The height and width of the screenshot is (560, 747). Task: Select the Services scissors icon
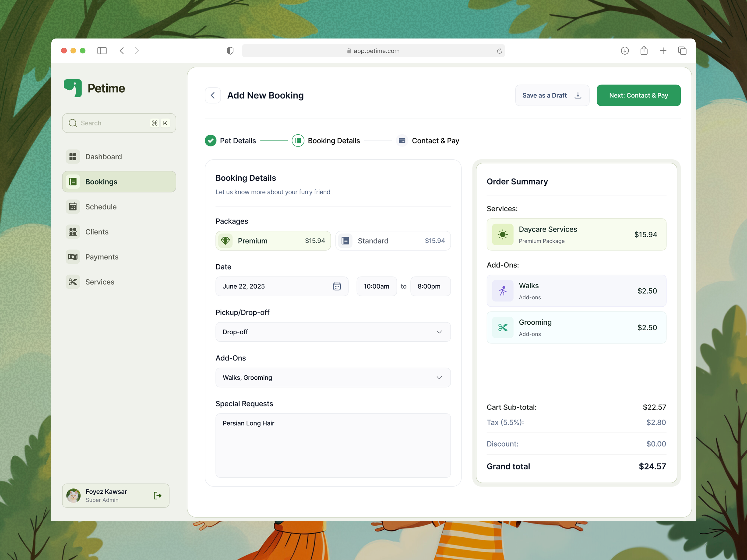tap(73, 282)
